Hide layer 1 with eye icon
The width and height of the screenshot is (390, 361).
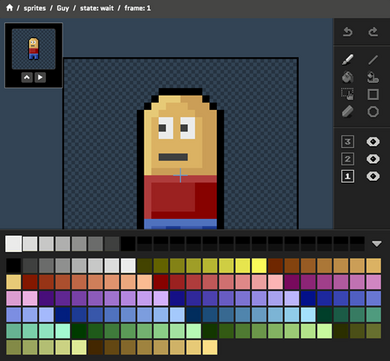pos(373,176)
